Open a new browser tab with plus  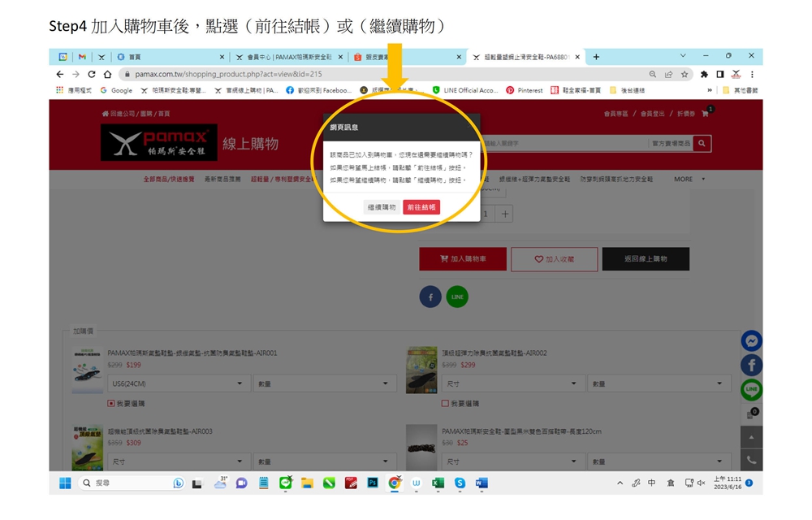coord(596,57)
